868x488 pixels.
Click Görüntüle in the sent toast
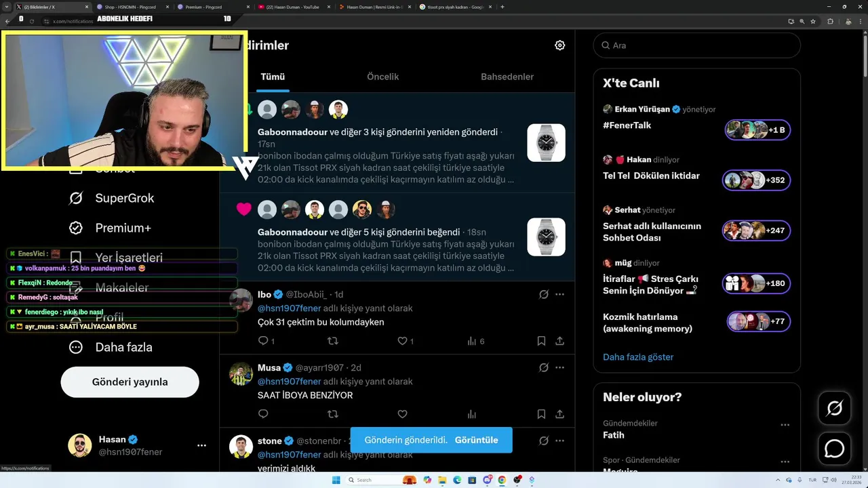(x=476, y=440)
